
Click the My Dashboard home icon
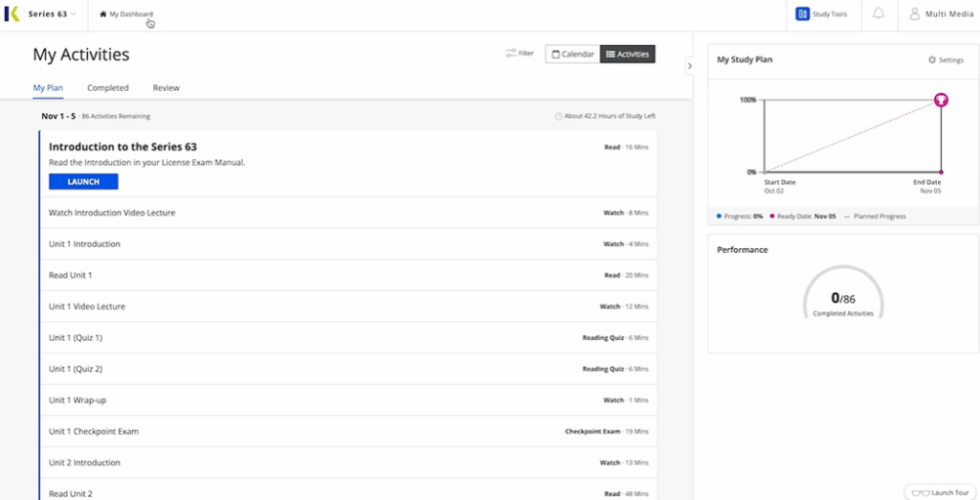[103, 14]
